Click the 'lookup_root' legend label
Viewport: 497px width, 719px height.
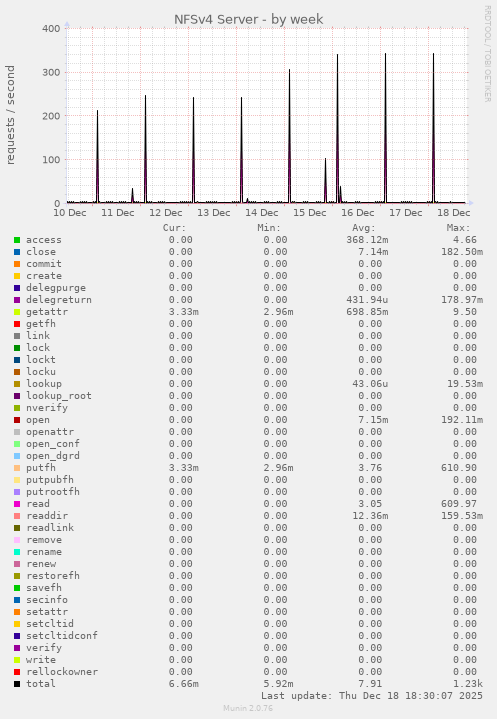point(59,396)
